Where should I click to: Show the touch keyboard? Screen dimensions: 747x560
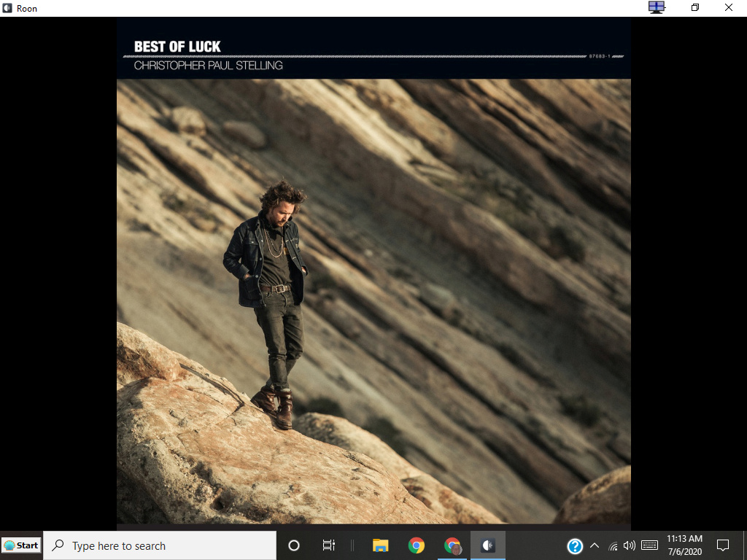[650, 545]
